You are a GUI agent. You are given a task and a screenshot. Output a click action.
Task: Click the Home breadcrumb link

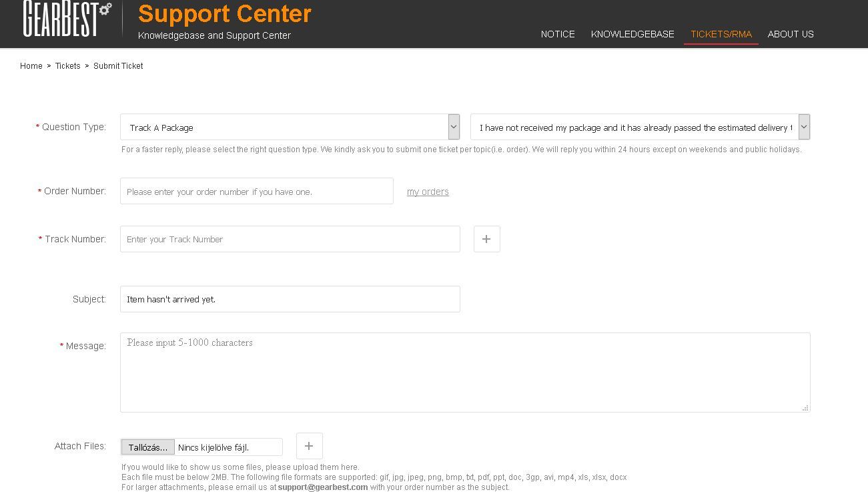[x=31, y=66]
